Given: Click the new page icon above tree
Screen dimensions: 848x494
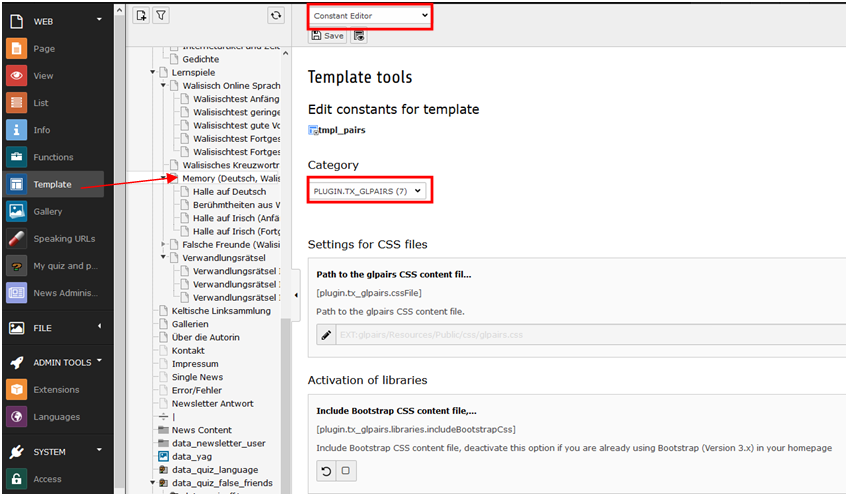Looking at the screenshot, I should pos(141,15).
